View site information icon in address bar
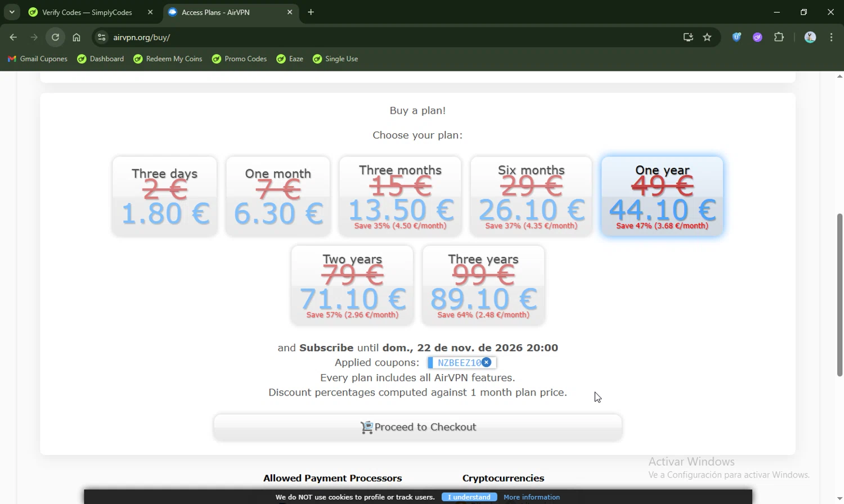 click(x=101, y=37)
